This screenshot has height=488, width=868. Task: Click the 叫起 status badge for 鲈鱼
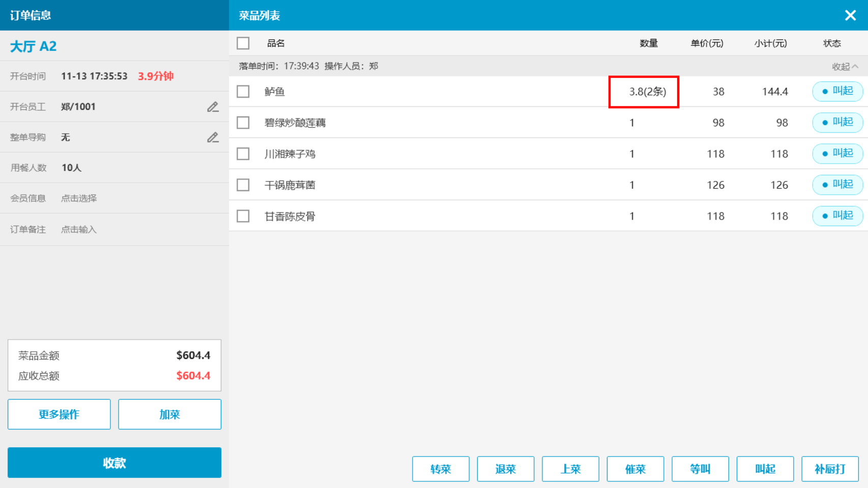[837, 91]
